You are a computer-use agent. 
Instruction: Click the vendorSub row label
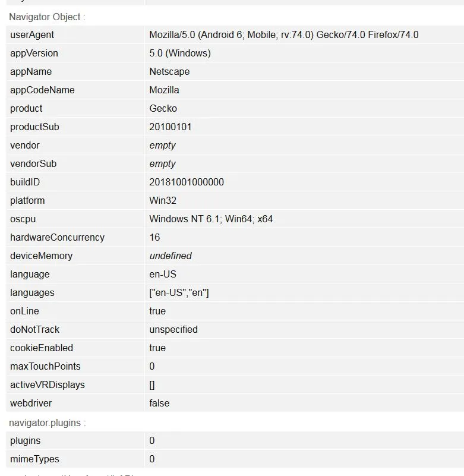pyautogui.click(x=33, y=163)
